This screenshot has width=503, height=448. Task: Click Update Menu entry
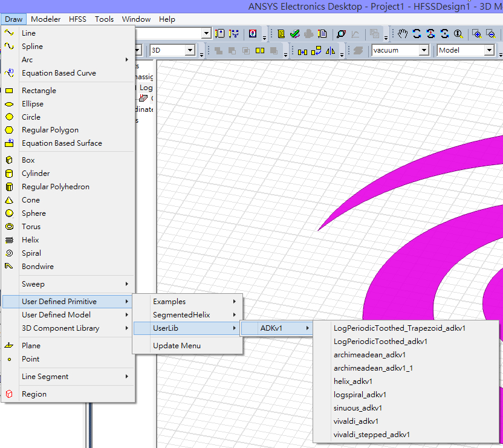(187, 346)
